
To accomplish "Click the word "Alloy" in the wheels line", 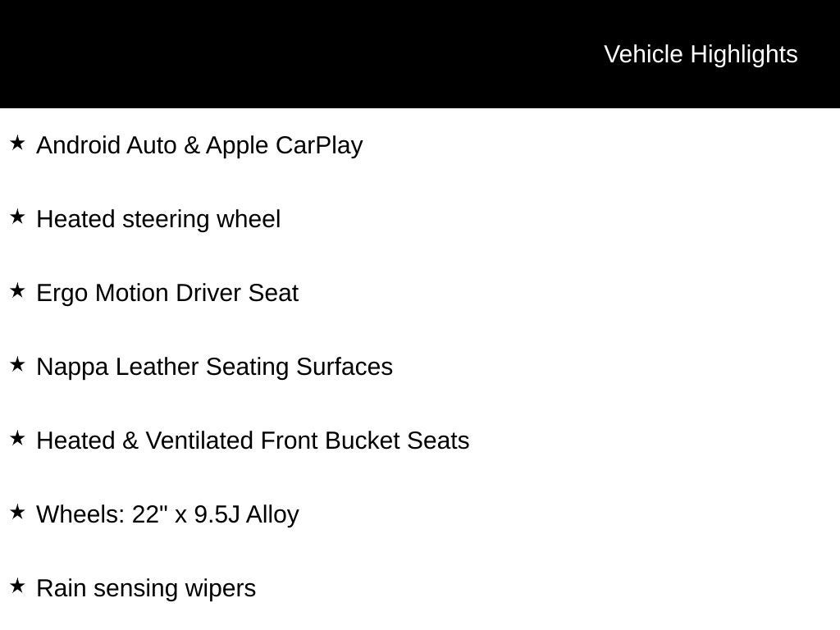I will click(x=272, y=514).
